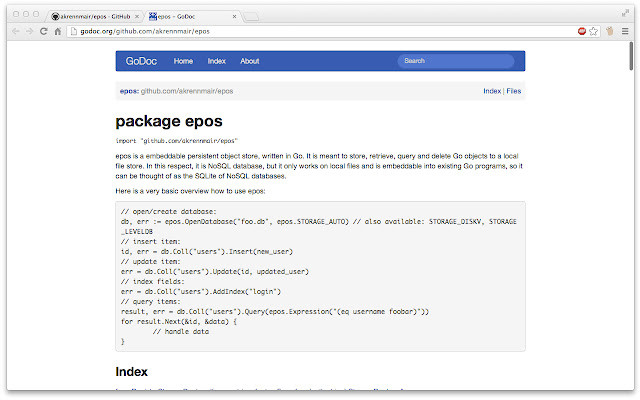Open Home in GoDoc navbar
Viewport: 640px width, 400px height.
pyautogui.click(x=183, y=61)
